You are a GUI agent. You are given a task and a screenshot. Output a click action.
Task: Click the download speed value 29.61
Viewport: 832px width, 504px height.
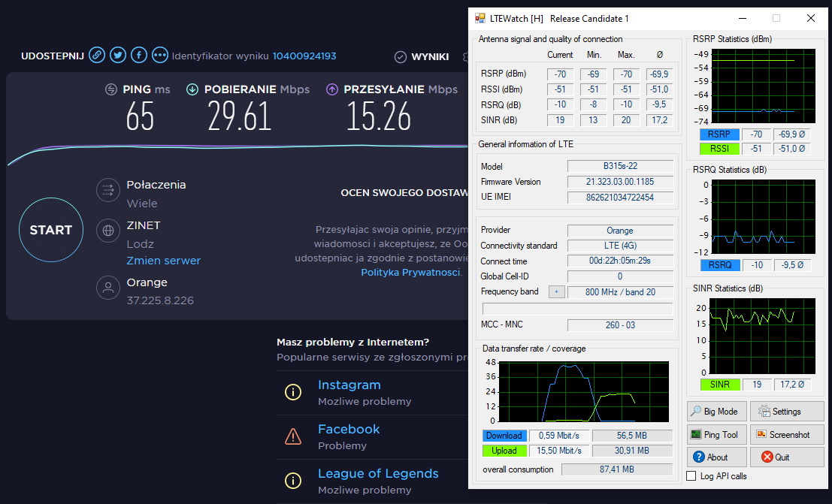[239, 116]
